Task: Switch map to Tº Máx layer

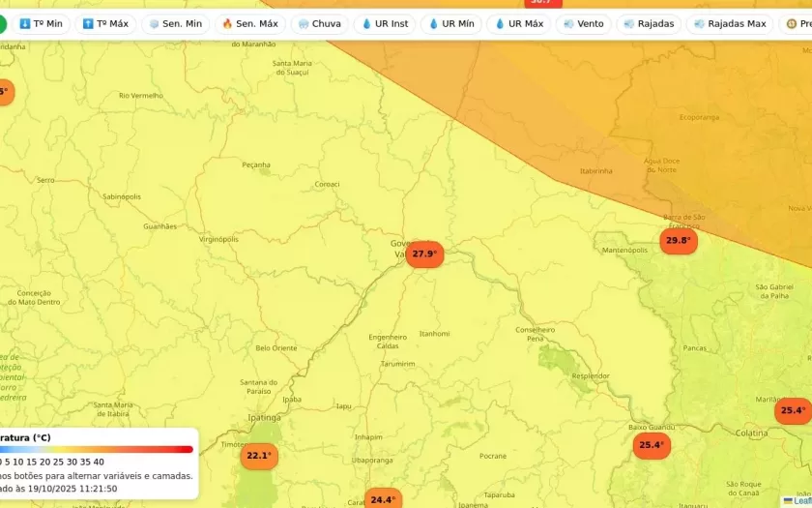Action: coord(105,23)
